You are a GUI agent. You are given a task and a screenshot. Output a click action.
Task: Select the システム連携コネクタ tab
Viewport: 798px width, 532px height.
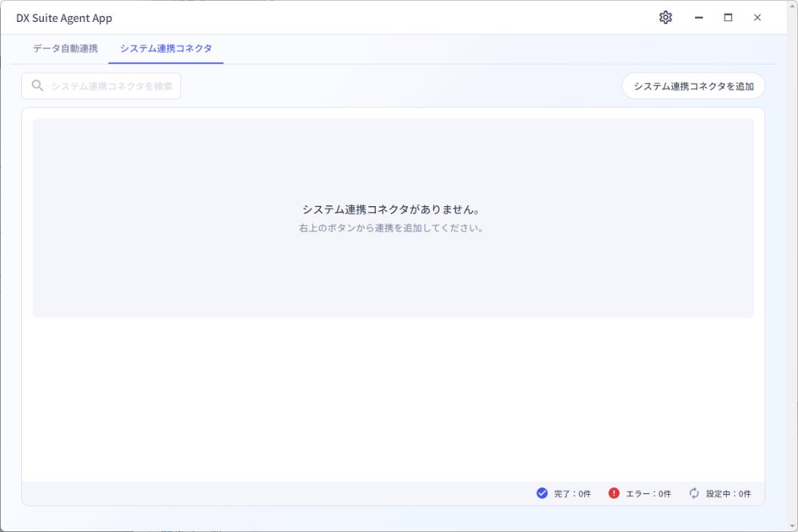(x=166, y=49)
